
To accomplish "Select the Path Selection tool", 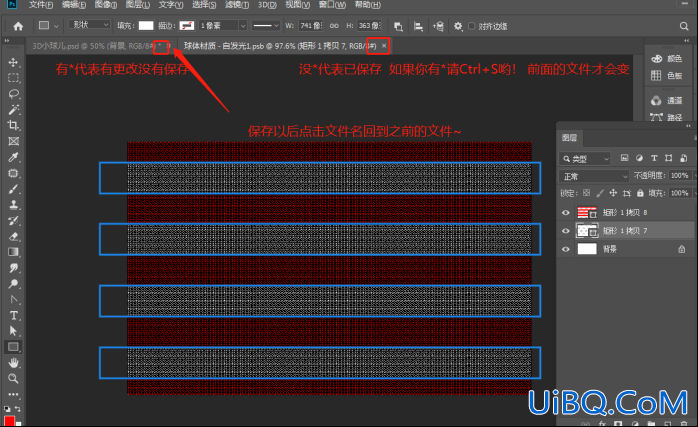I will pos(13,331).
